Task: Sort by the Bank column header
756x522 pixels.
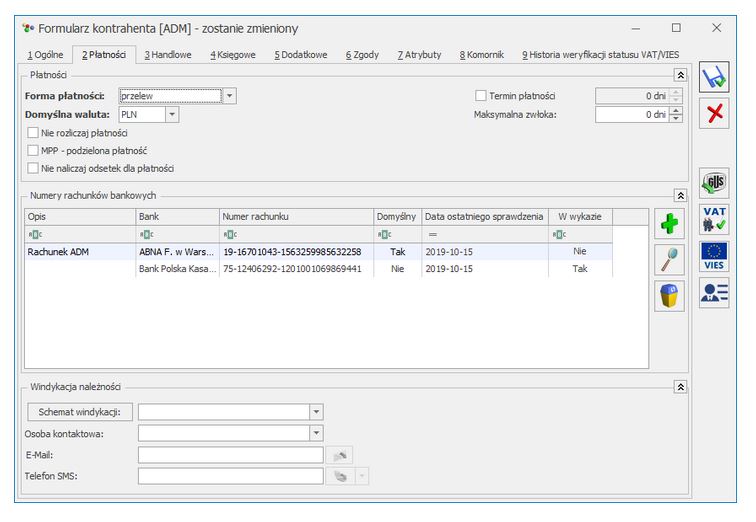Action: click(177, 217)
